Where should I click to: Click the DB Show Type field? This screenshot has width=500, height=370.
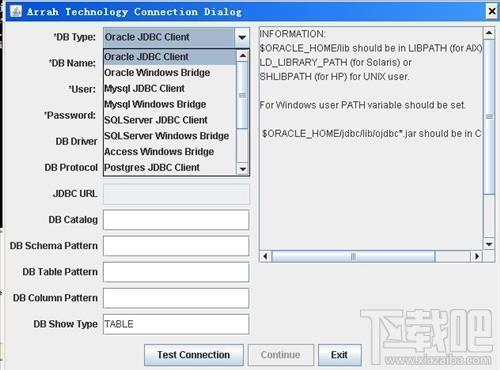(176, 324)
